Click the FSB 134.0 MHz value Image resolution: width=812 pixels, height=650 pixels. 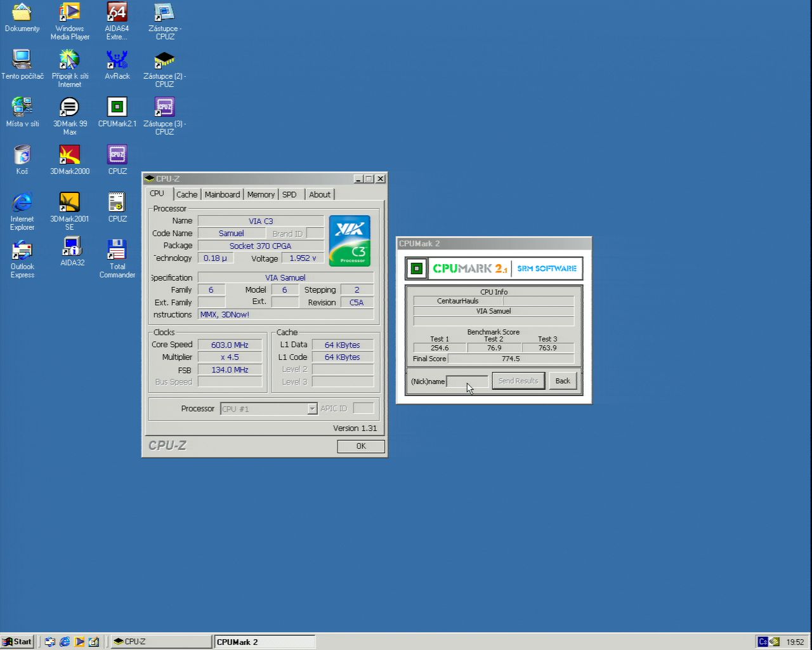pos(230,370)
